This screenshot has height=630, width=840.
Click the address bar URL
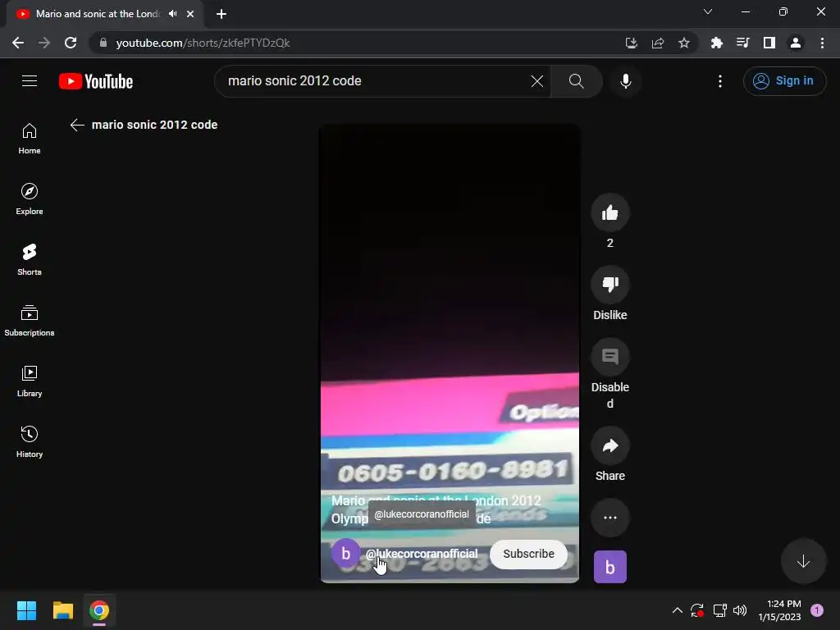[203, 43]
